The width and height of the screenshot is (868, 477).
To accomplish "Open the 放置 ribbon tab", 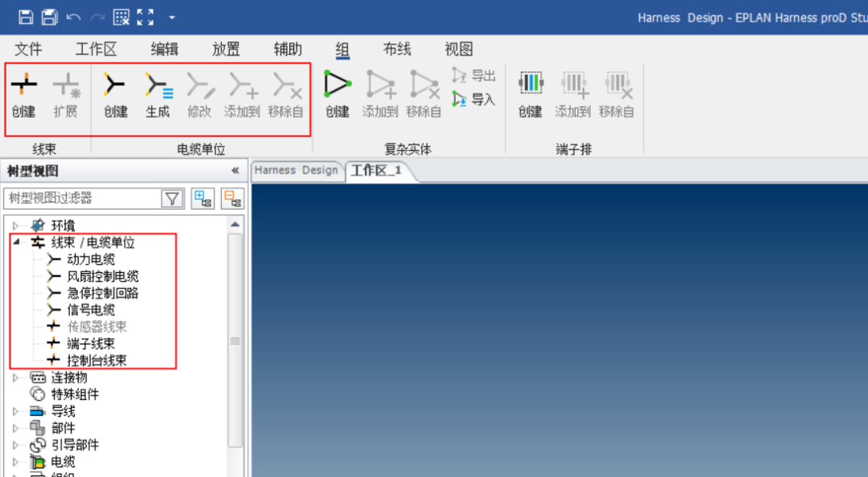I will coord(227,49).
